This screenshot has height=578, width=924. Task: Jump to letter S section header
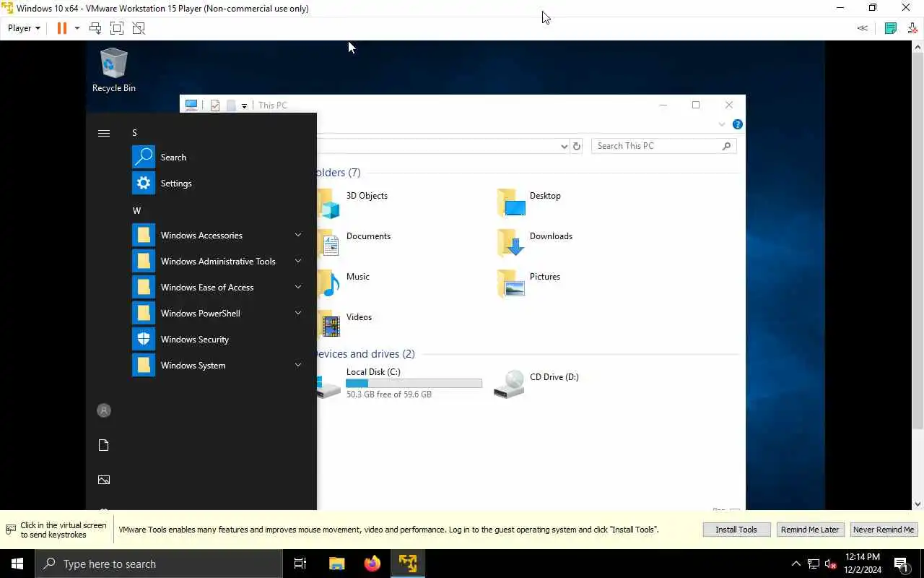134,133
